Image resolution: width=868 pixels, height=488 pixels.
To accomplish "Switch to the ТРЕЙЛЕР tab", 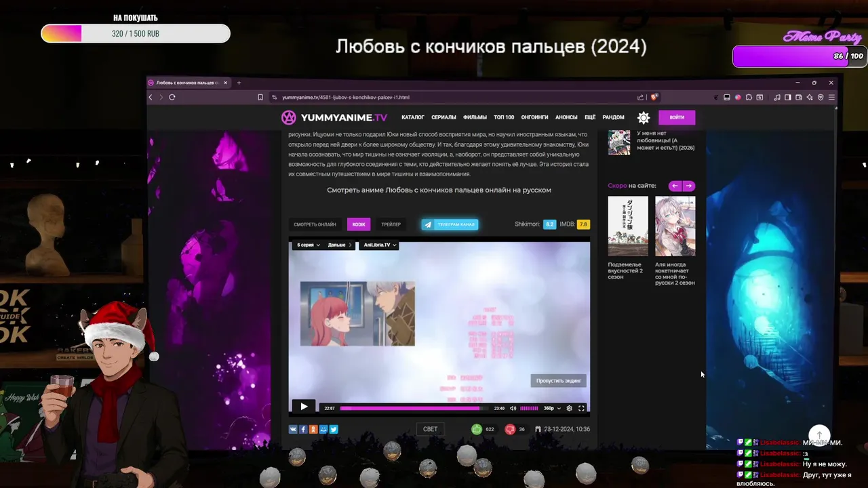I will click(391, 224).
